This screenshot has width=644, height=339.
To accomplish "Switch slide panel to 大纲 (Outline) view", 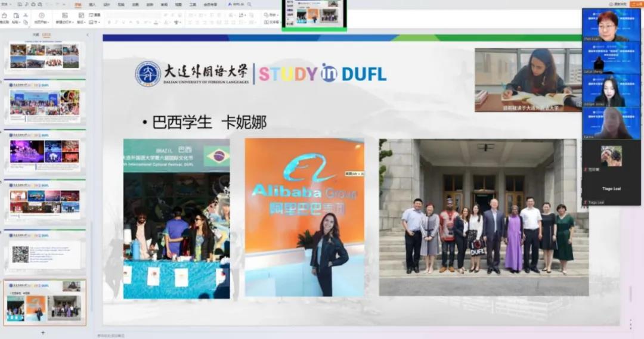I will [x=36, y=35].
